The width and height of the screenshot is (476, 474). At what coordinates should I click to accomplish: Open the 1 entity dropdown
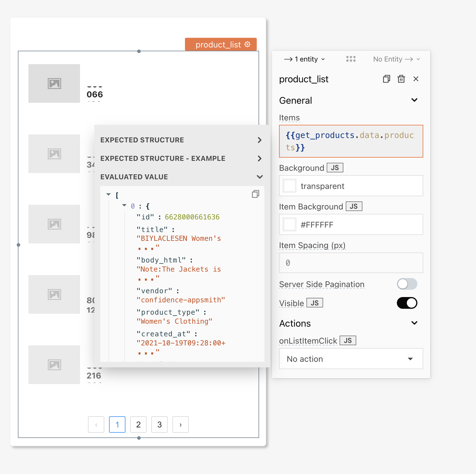pyautogui.click(x=304, y=59)
